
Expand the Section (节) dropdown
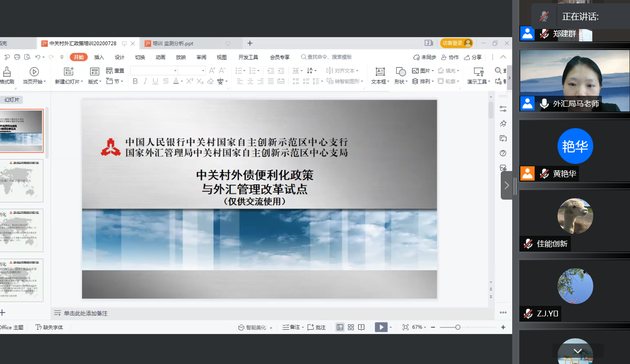(115, 81)
